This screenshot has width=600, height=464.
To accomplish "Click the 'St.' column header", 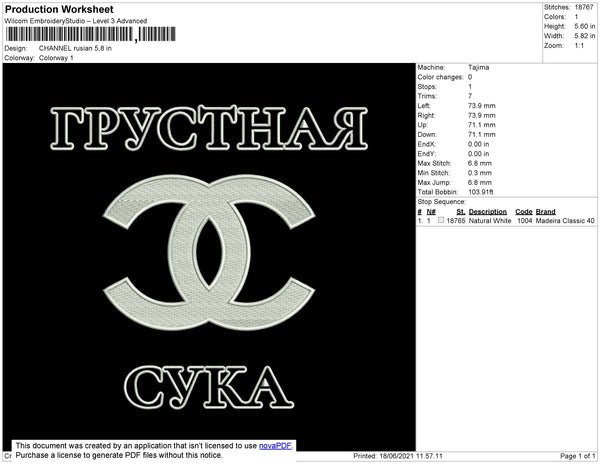I will pos(461,212).
